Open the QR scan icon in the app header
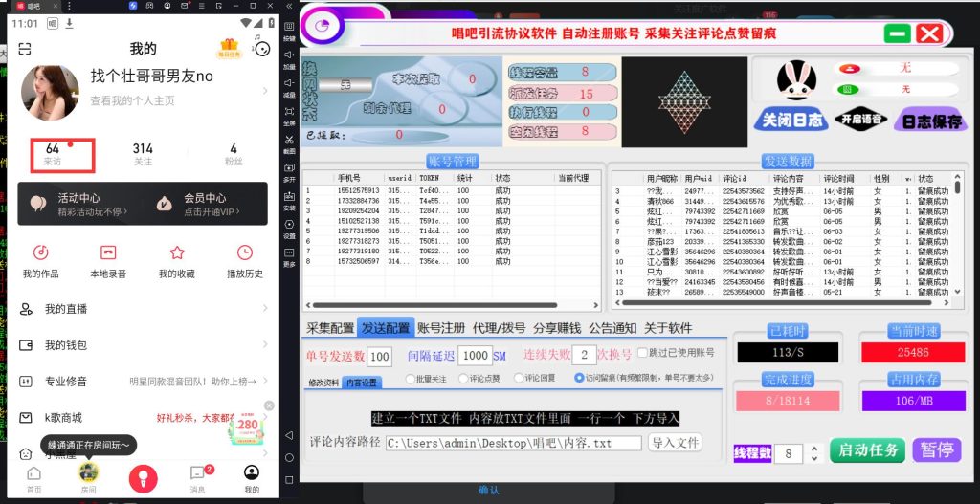Image resolution: width=980 pixels, height=504 pixels. (25, 48)
